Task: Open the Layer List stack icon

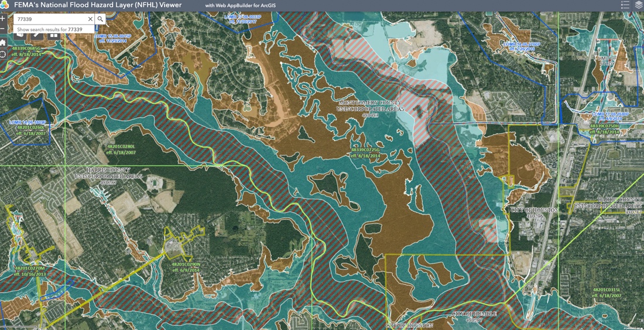Action: 638,4
